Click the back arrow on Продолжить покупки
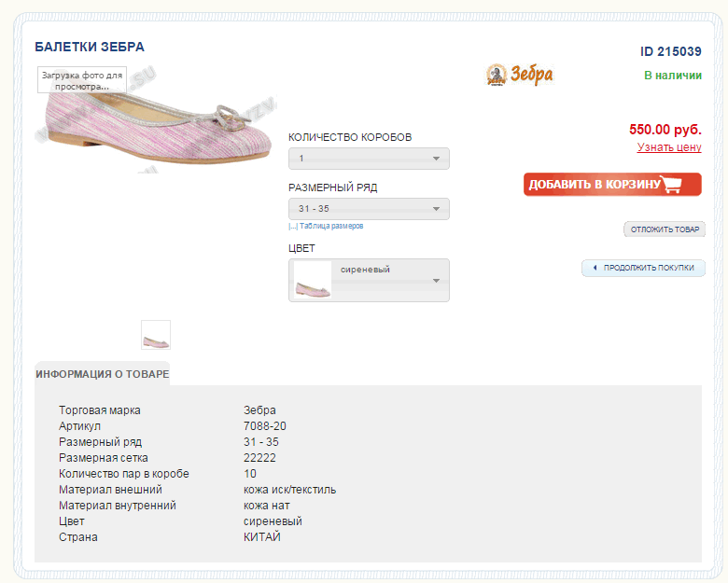Screen dimensions: 728x583 coord(595,268)
